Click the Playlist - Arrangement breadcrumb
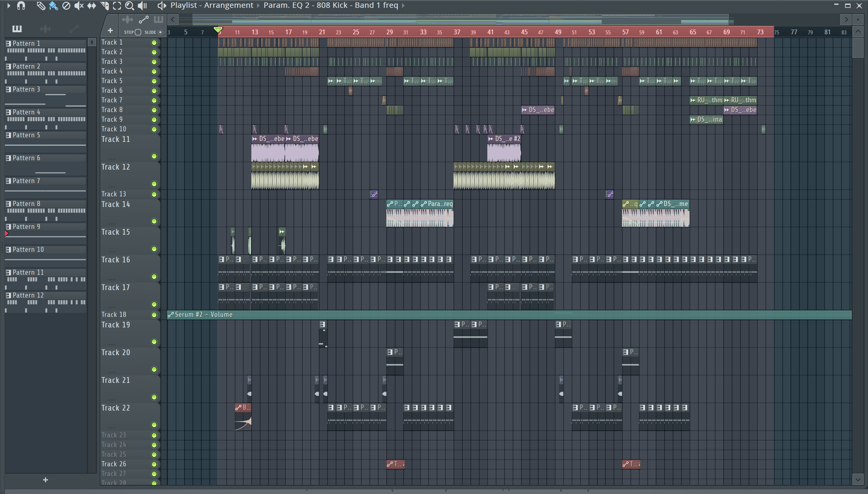The image size is (868, 494). pos(212,5)
